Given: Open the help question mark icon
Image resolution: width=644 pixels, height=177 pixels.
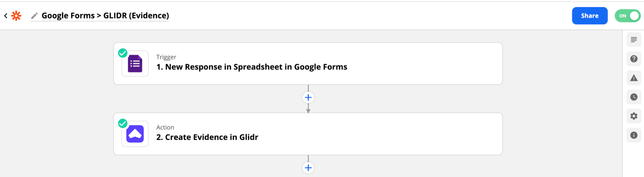Looking at the screenshot, I should tap(634, 59).
